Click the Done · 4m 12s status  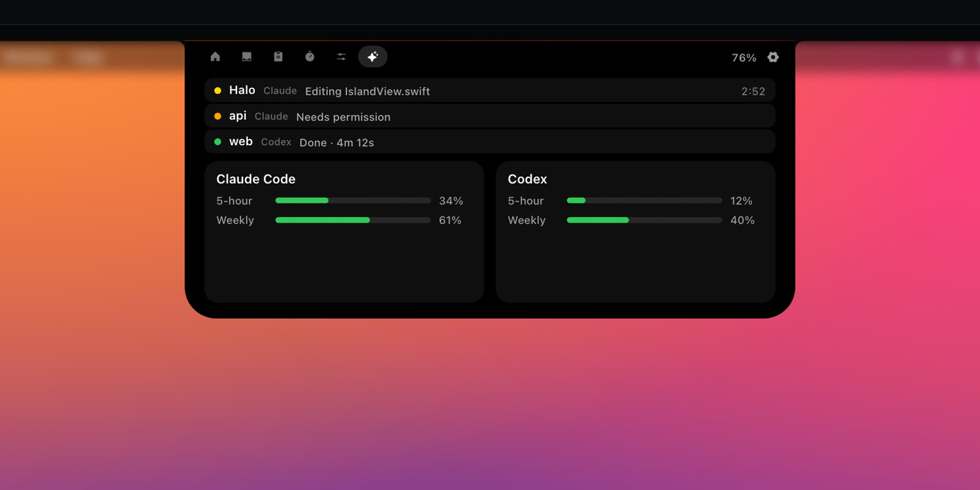(x=336, y=143)
